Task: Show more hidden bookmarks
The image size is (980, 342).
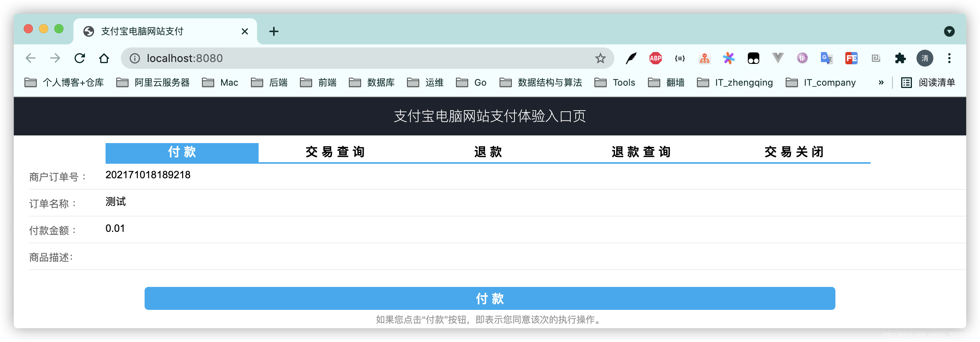Action: click(x=881, y=82)
